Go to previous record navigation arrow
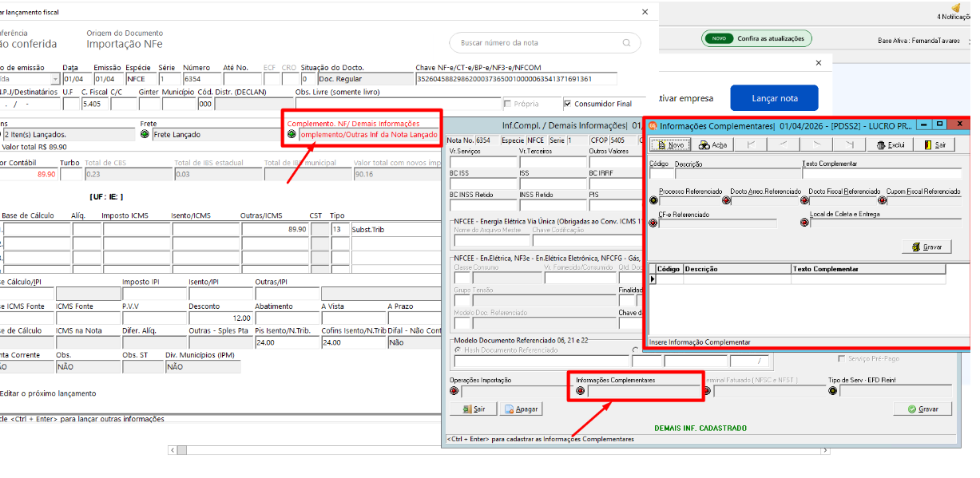The image size is (980, 478). pyautogui.click(x=784, y=145)
